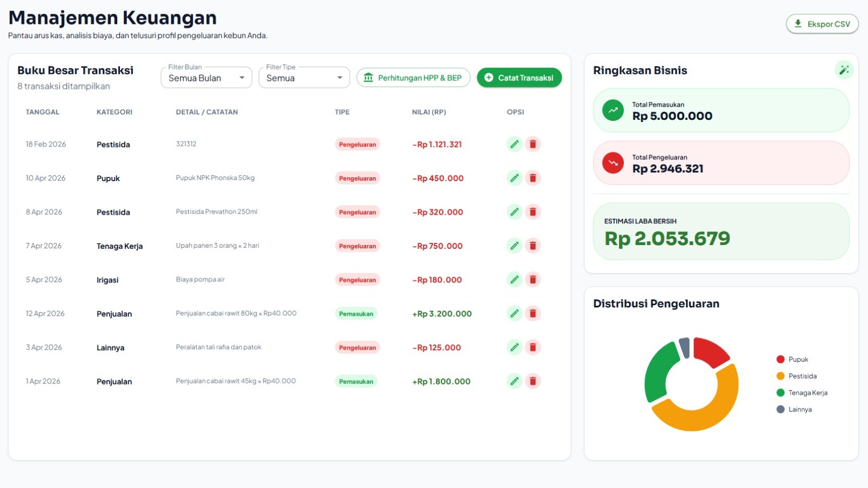The height and width of the screenshot is (488, 868).
Task: Edit the Pestisida Prevathon 250ml row
Action: coord(514,212)
